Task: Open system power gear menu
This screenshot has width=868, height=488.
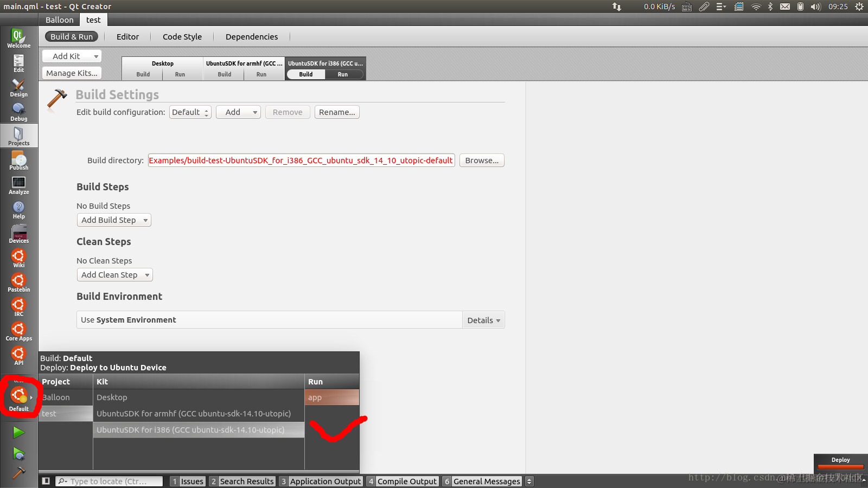Action: point(859,7)
